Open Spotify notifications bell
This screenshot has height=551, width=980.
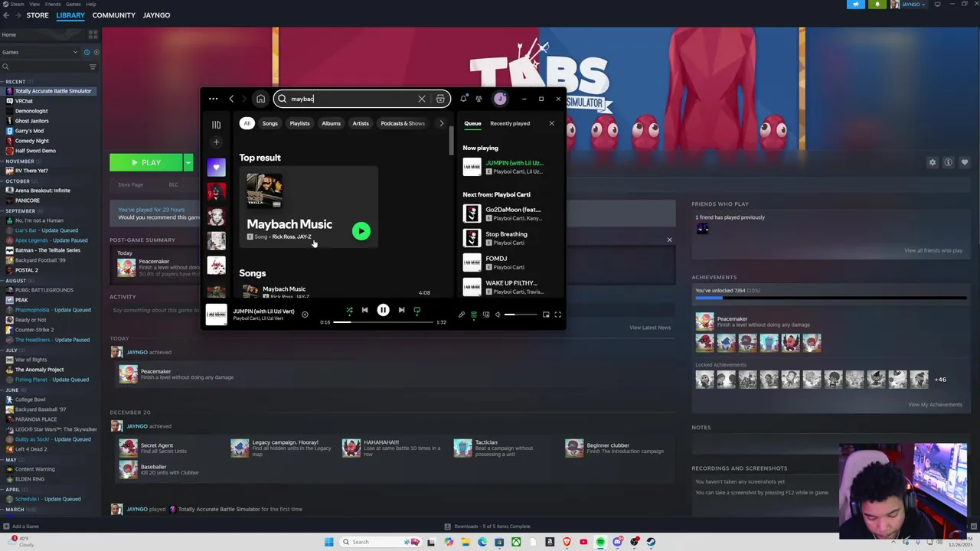(x=463, y=99)
